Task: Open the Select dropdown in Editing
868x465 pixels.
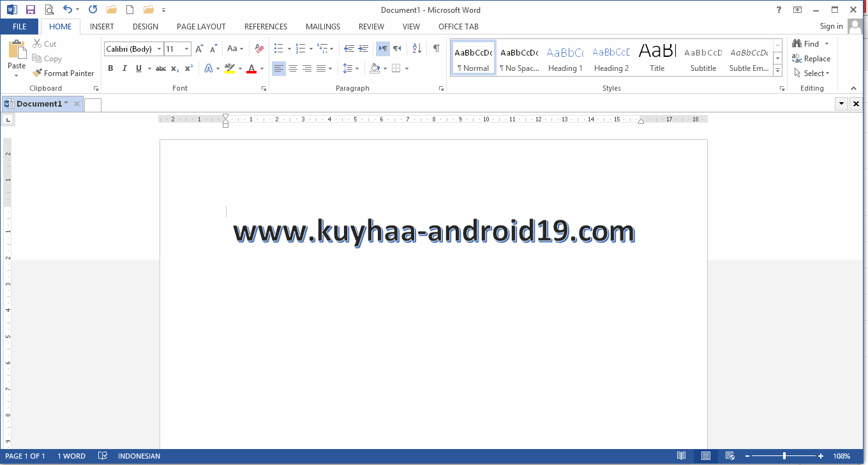Action: [812, 73]
